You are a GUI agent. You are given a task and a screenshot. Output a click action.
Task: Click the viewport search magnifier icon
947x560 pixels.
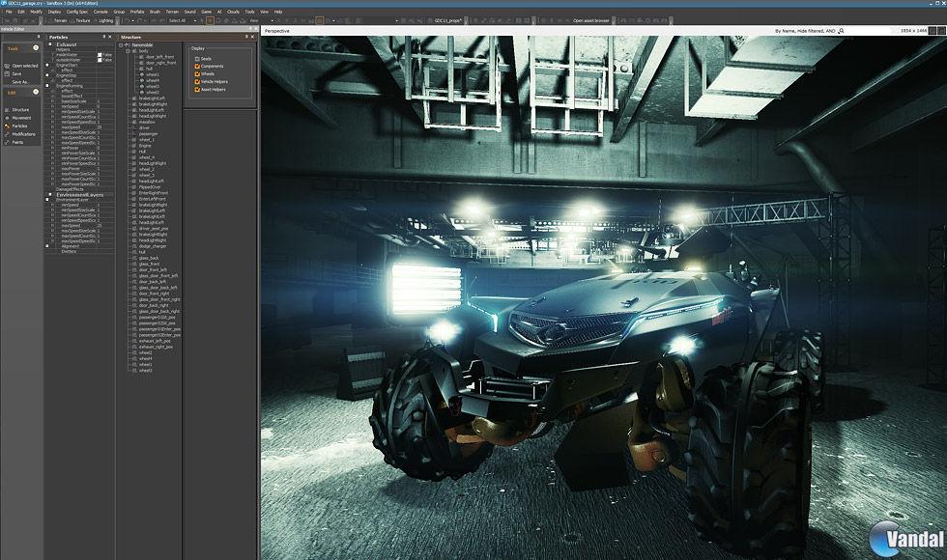click(841, 30)
